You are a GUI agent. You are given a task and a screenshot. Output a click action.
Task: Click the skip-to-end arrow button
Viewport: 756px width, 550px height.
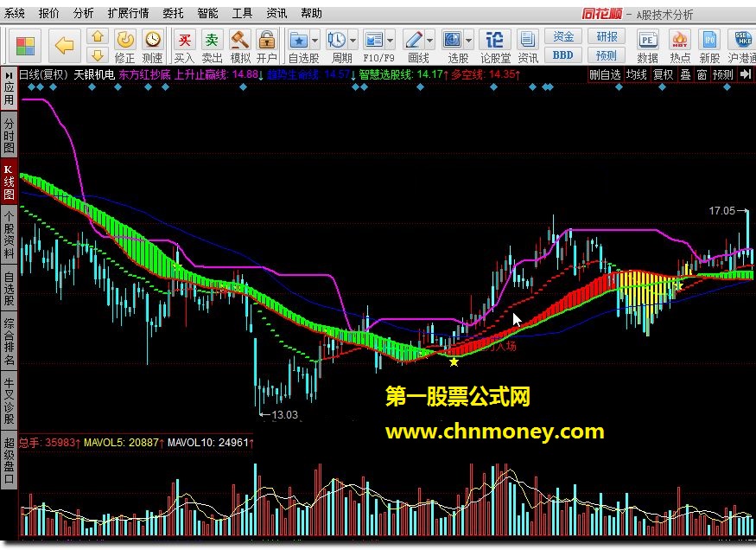(746, 74)
